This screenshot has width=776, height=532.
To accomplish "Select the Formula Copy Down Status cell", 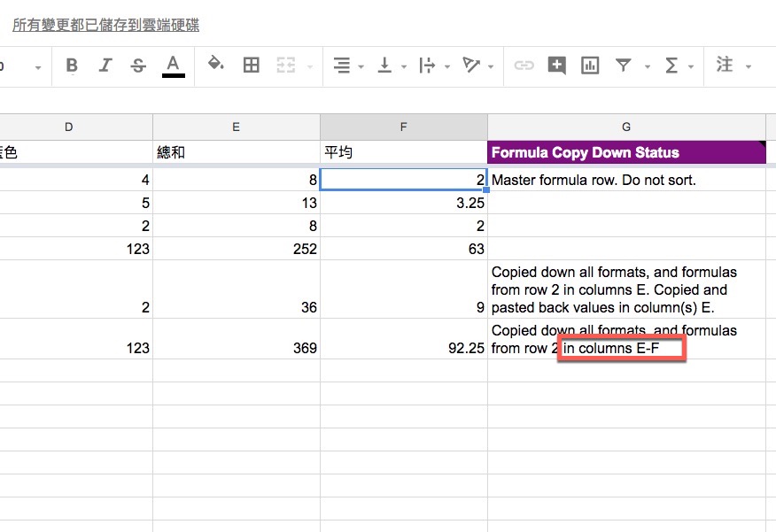I will pos(626,152).
